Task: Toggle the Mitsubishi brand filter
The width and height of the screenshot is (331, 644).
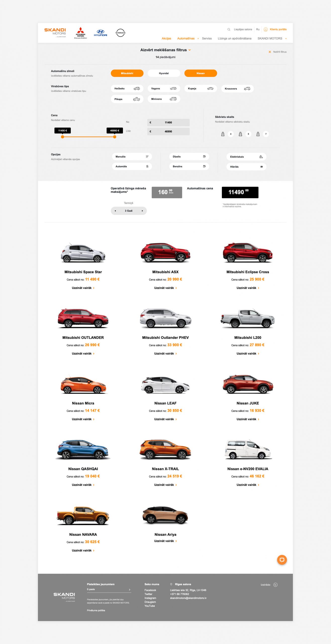Action: [x=127, y=73]
